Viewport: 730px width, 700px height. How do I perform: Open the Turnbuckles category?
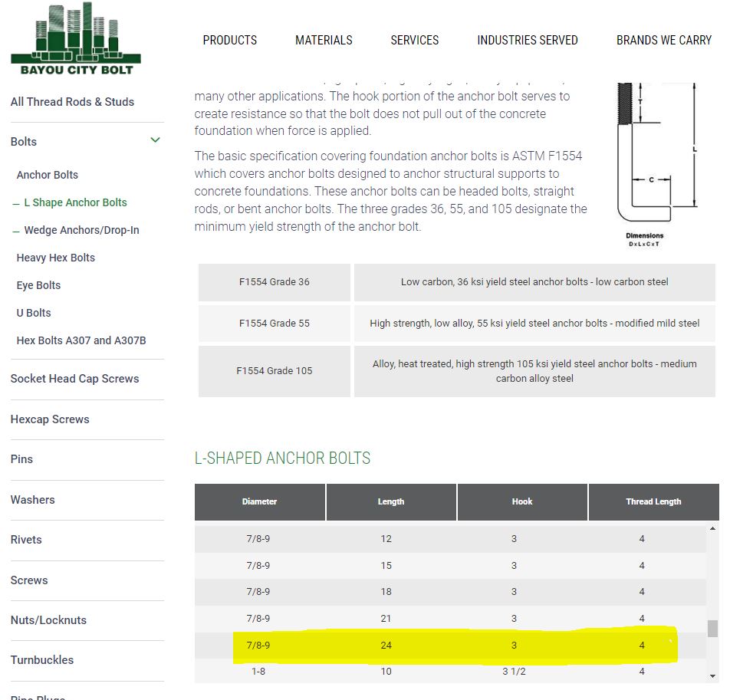pos(42,660)
